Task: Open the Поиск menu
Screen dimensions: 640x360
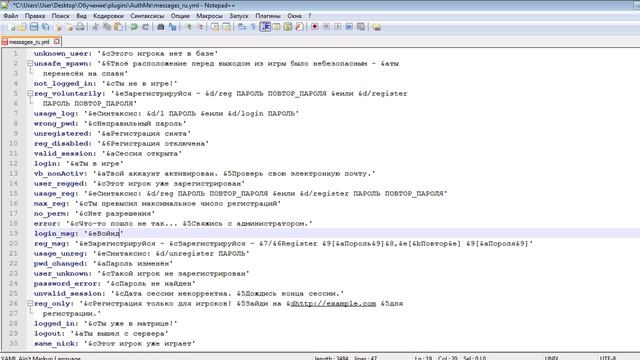Action: 60,16
